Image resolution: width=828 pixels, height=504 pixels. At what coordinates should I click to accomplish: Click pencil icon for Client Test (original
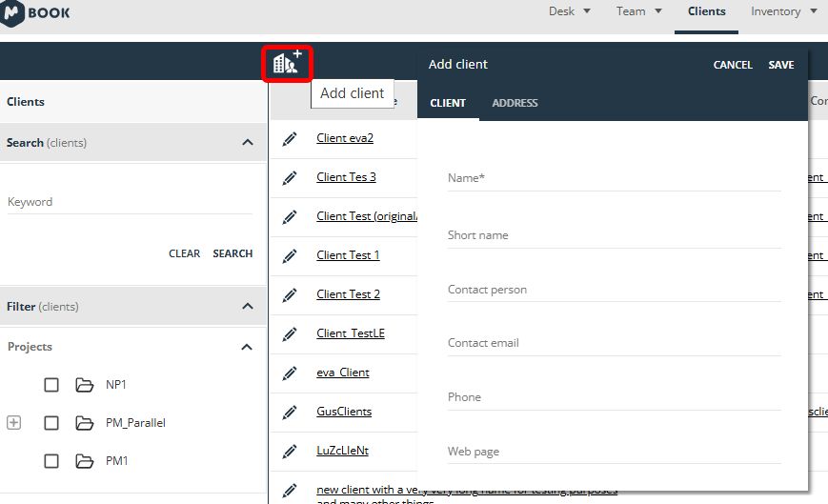pos(290,217)
